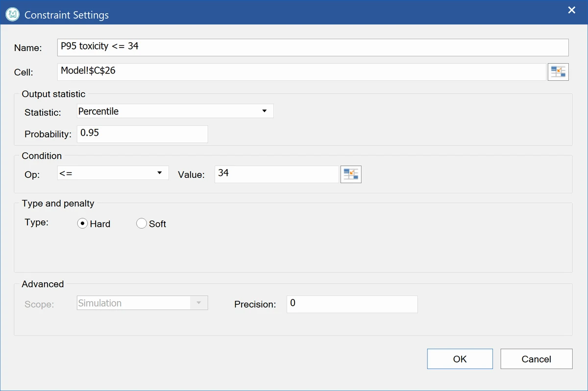Click the cell picker icon beside Value field
The width and height of the screenshot is (588, 391).
[x=351, y=174]
